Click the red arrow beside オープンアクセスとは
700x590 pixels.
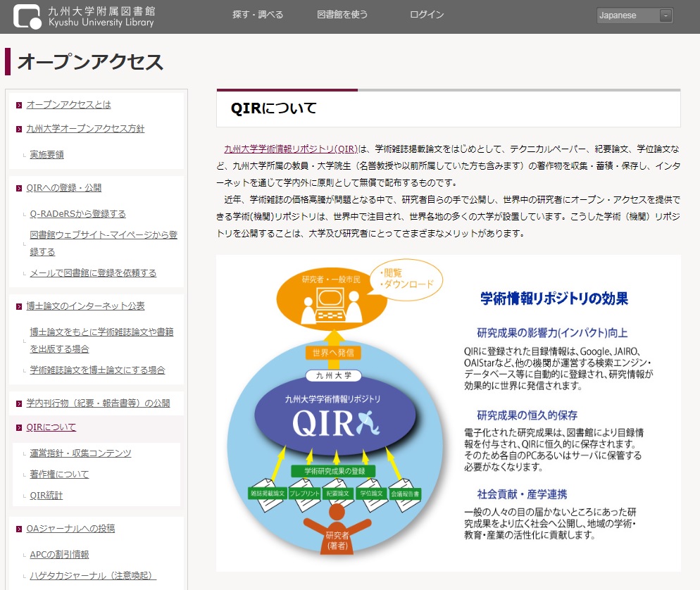coord(19,106)
